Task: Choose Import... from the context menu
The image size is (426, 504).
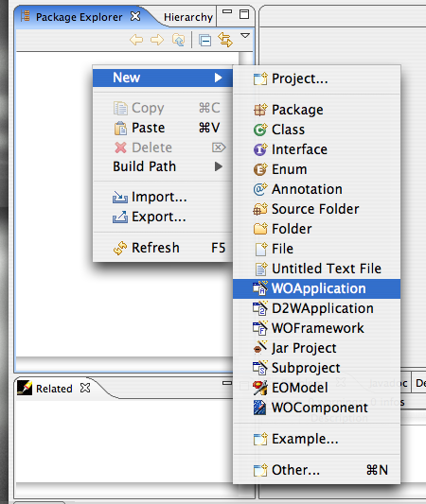Action: (x=163, y=197)
